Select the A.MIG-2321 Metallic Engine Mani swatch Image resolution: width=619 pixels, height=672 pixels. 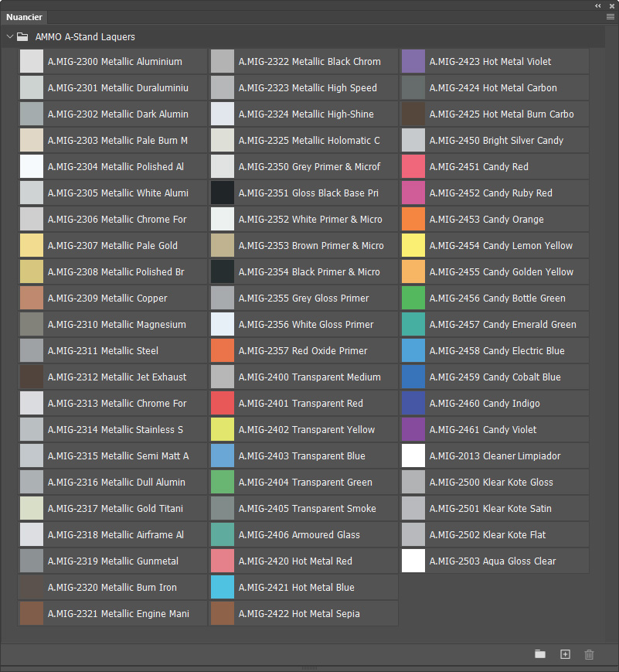32,613
